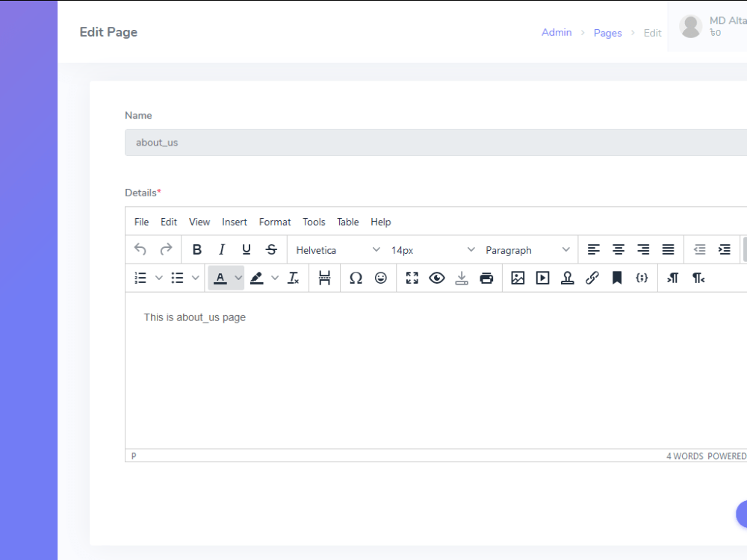Align text left
This screenshot has height=560, width=747.
click(x=594, y=249)
